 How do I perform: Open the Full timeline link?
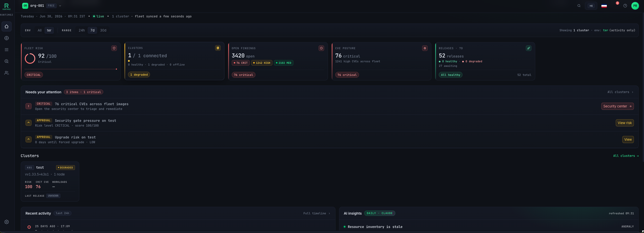317,213
